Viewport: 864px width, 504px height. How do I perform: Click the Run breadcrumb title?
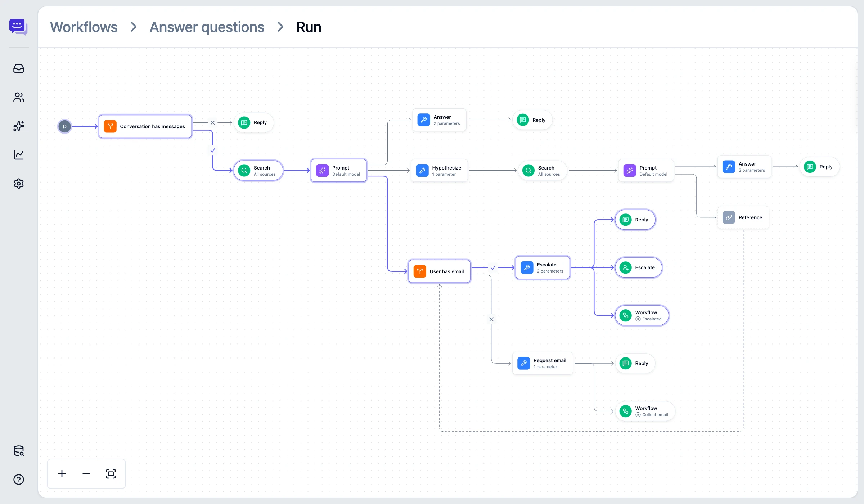point(309,27)
